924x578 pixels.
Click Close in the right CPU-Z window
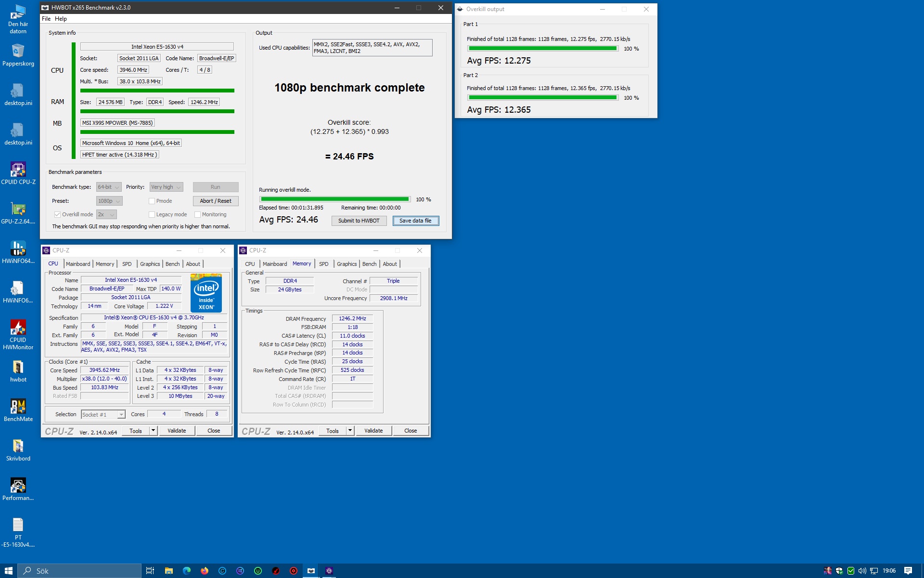(x=411, y=431)
